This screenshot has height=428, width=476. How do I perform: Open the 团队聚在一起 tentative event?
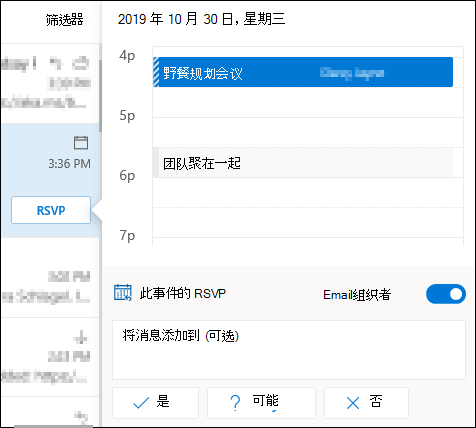point(303,163)
